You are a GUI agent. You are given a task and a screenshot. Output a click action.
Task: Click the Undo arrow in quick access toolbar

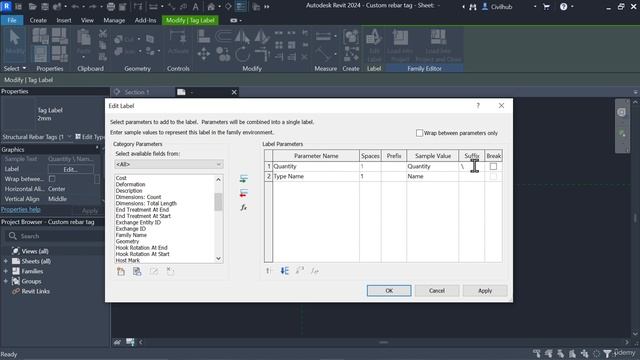(x=75, y=7)
